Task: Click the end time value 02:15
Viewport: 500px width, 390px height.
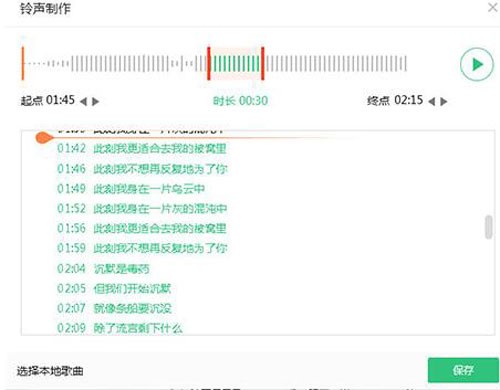Action: pyautogui.click(x=409, y=100)
